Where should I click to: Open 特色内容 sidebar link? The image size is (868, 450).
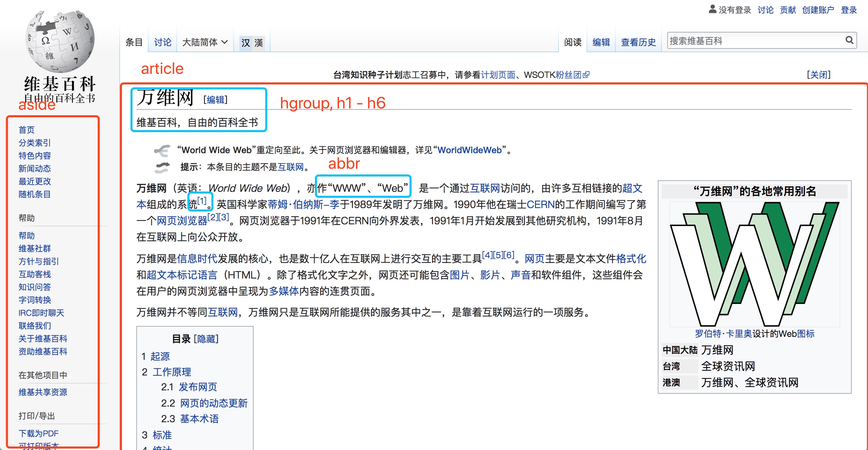(35, 156)
